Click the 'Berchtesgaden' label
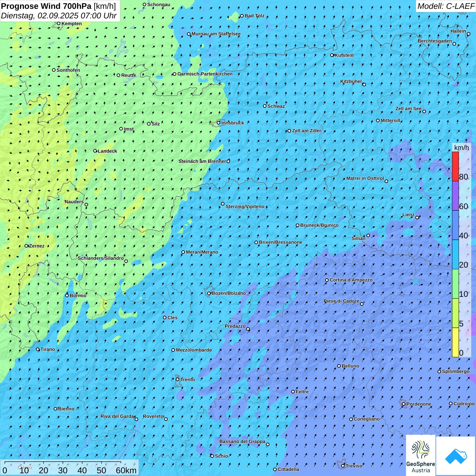This screenshot has height=476, width=476. (x=435, y=41)
